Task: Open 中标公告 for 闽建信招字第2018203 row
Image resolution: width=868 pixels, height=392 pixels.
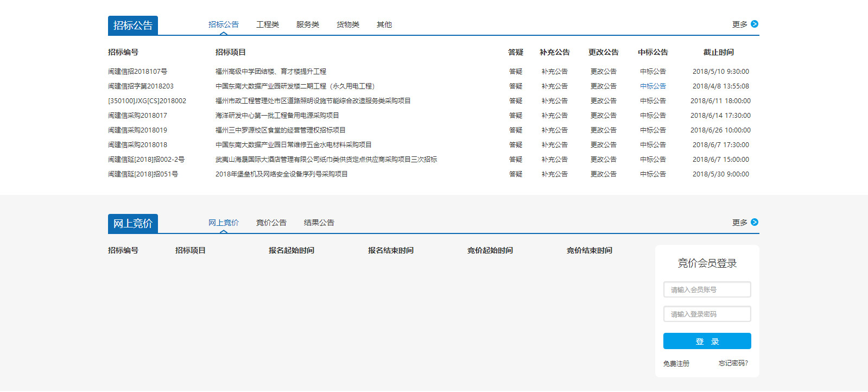Action: coord(652,86)
